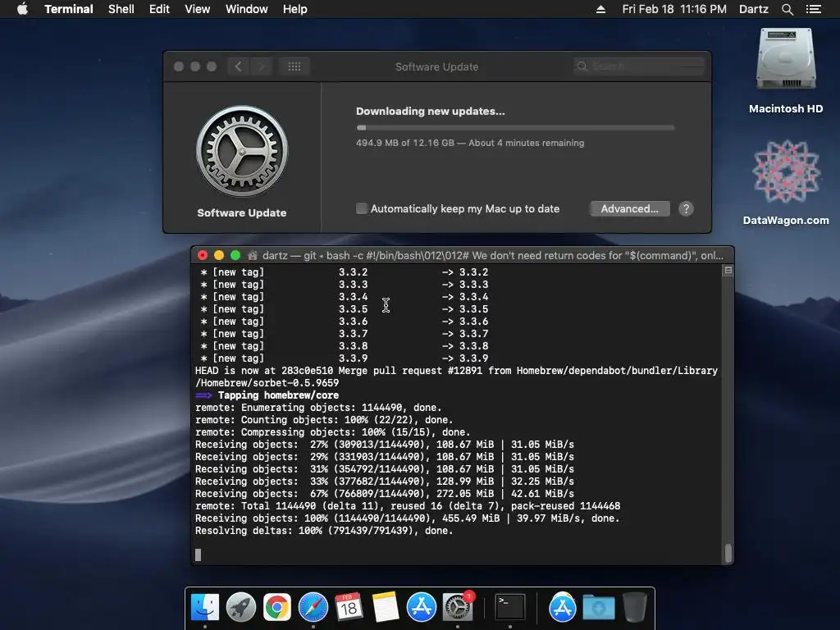Screen dimensions: 840x630
Task: Click the Terminal cursor prompt line
Action: (198, 555)
